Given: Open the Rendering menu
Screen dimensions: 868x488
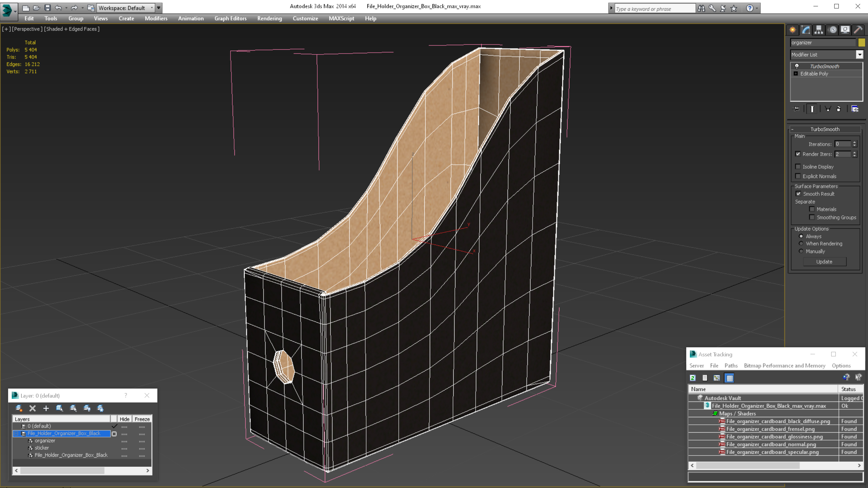Looking at the screenshot, I should (269, 18).
